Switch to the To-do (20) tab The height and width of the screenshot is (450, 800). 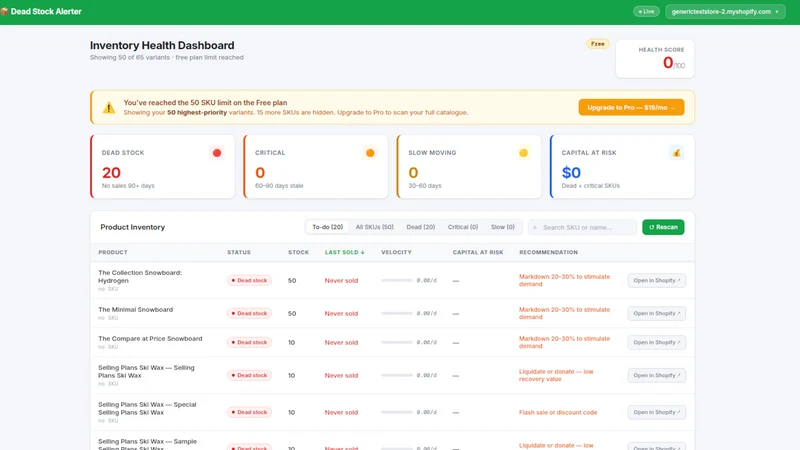(328, 227)
